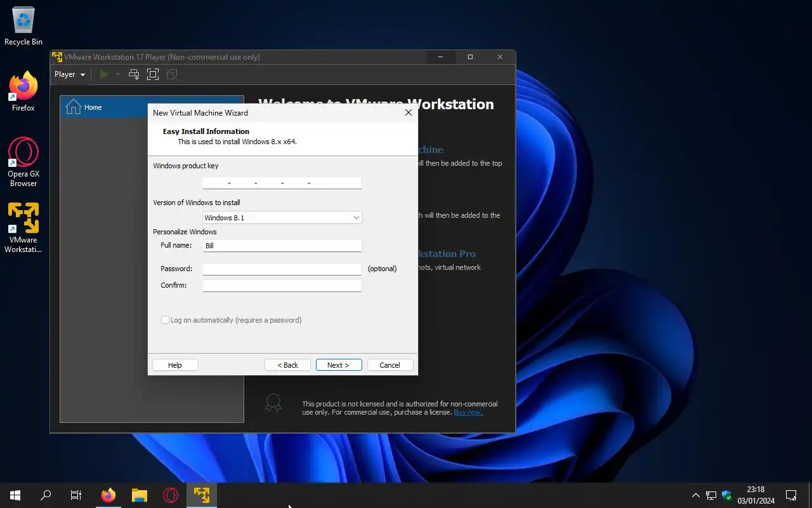Select Opera GX Browser desktop icon
Viewport: 812px width, 508px height.
click(x=23, y=163)
